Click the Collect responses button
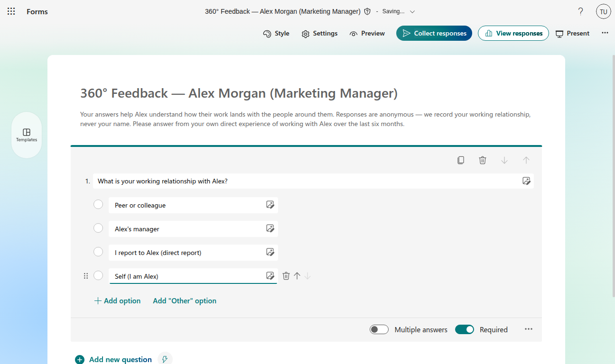The image size is (615, 364). coord(434,33)
